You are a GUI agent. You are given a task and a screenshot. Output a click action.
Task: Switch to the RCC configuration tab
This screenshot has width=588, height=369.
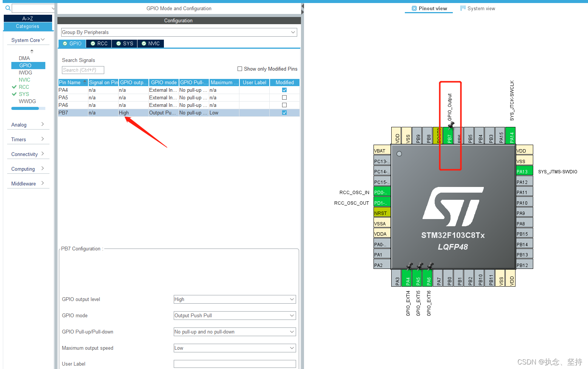(99, 43)
